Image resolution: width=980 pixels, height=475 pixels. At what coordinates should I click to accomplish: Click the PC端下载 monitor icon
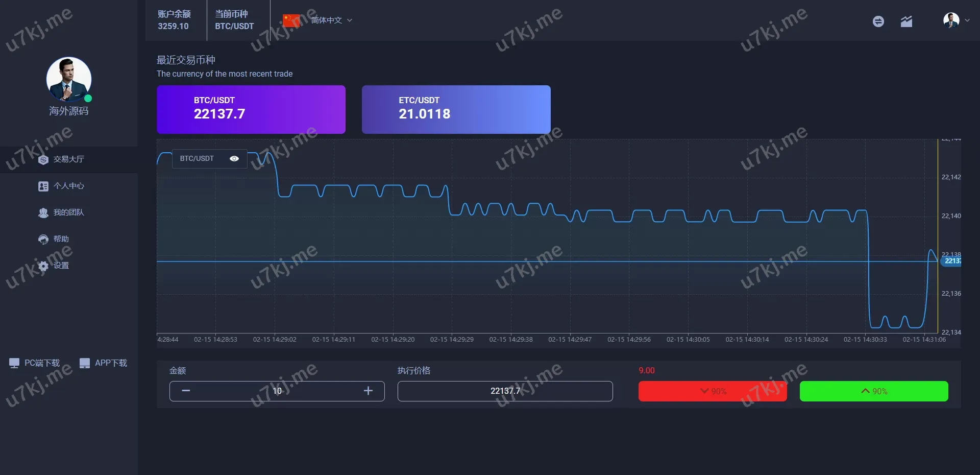pyautogui.click(x=14, y=363)
